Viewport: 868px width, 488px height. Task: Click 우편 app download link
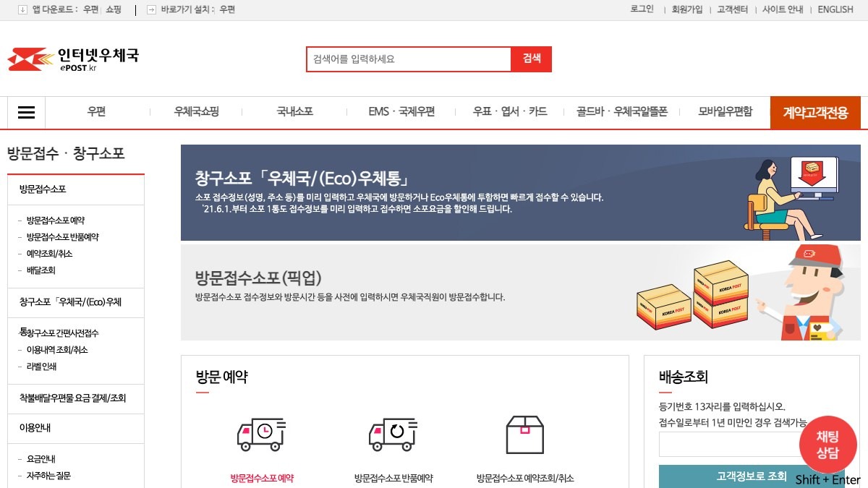(90, 9)
